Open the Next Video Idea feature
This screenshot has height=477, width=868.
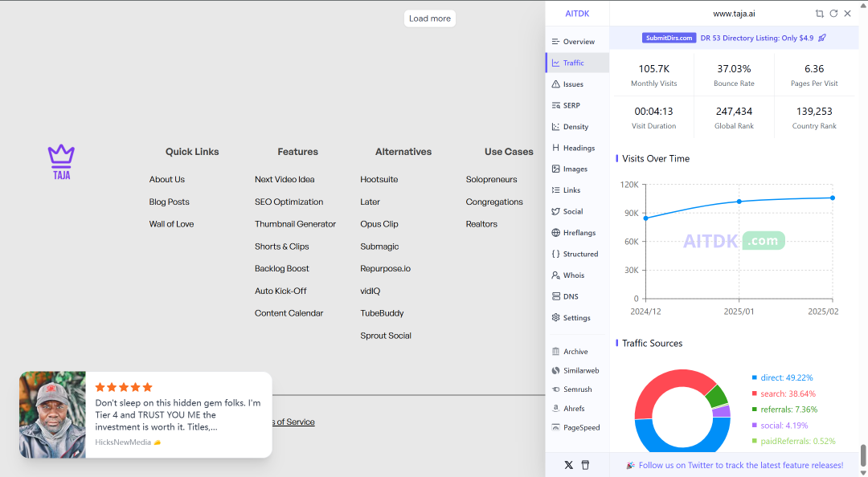[x=285, y=179]
